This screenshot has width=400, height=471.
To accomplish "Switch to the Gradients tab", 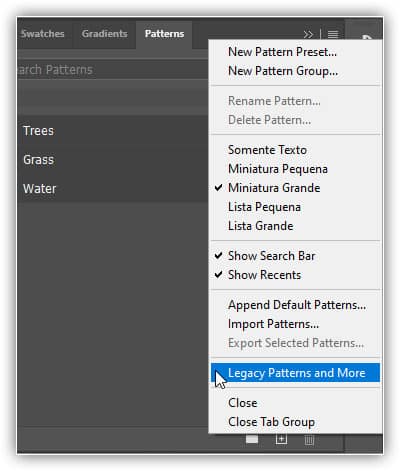I will point(104,34).
